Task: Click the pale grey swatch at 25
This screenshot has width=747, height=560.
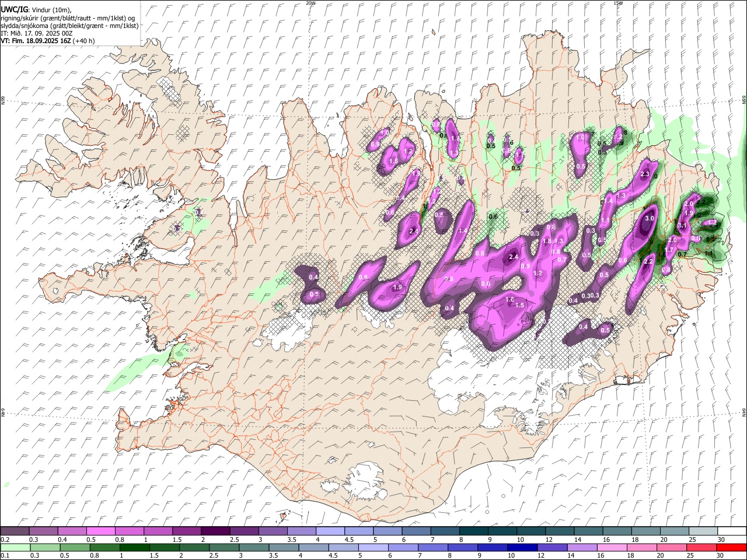Action: click(x=702, y=531)
